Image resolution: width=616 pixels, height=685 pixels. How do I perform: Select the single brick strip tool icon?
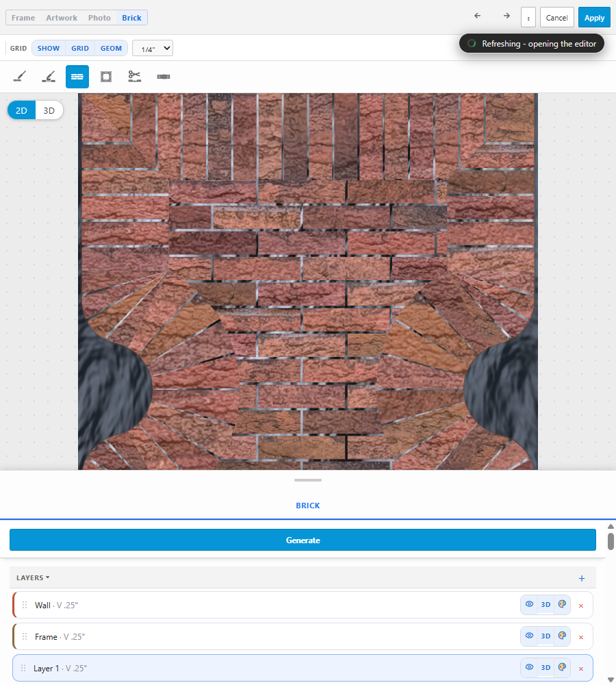(164, 77)
